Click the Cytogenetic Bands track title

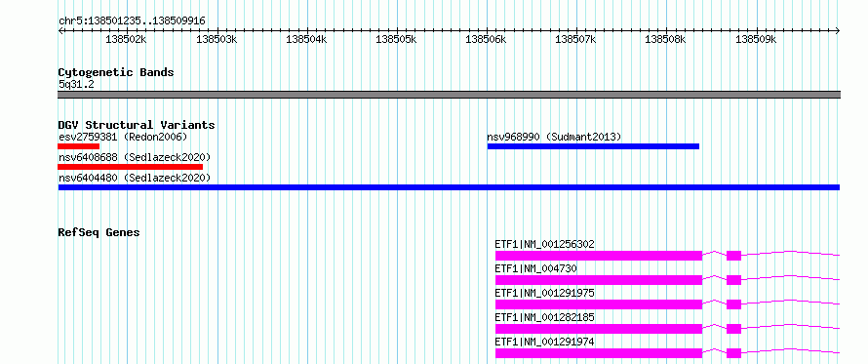point(116,72)
